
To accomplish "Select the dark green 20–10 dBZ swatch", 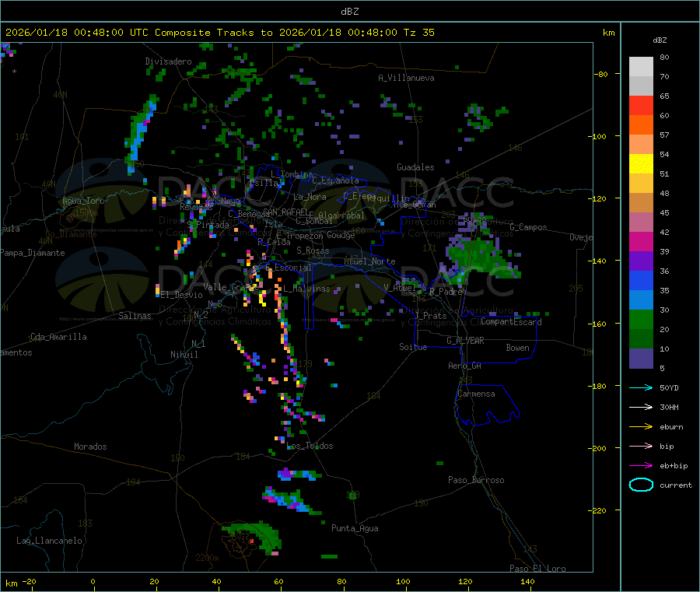I will (x=641, y=339).
